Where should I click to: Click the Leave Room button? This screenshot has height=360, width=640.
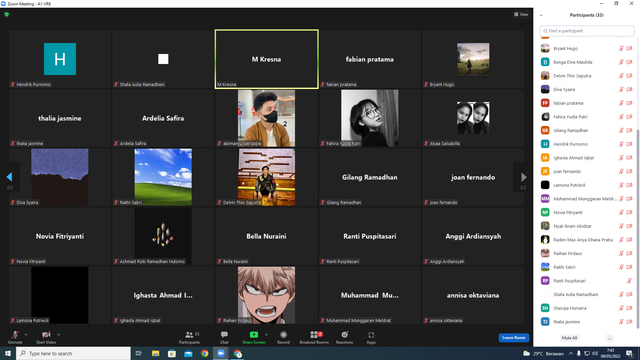tap(513, 338)
